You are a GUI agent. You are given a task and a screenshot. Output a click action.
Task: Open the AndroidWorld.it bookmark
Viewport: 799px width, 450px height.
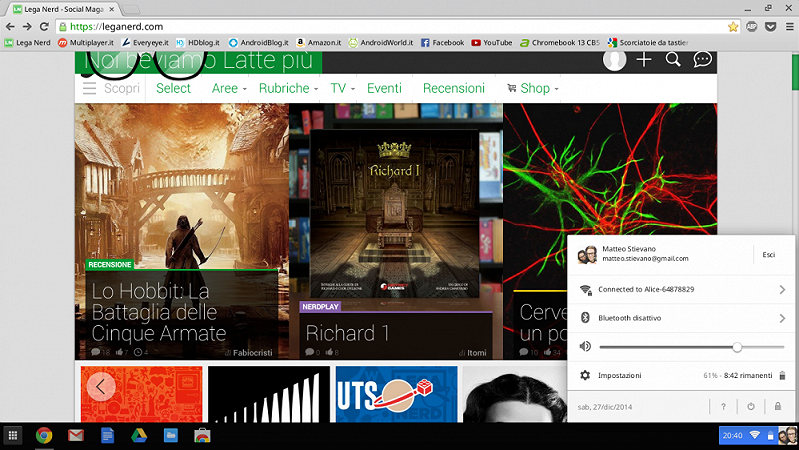coord(381,43)
